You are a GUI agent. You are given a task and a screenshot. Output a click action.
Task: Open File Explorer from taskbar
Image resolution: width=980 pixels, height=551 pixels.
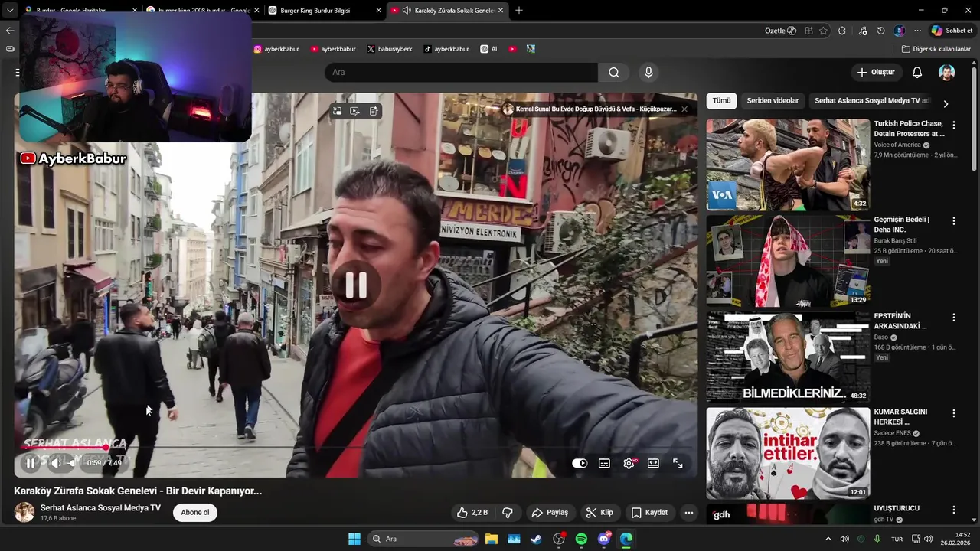click(x=491, y=539)
